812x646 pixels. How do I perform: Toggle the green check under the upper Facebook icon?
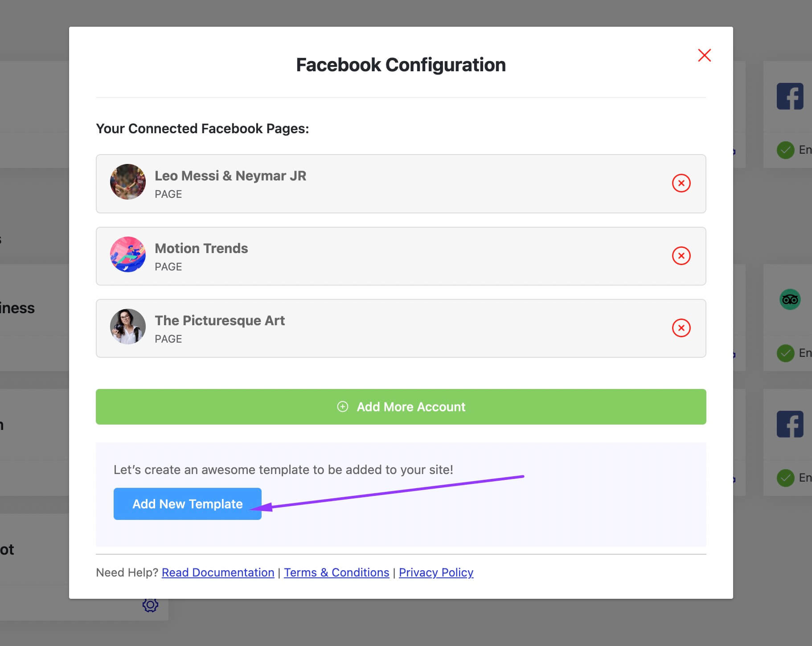click(785, 150)
